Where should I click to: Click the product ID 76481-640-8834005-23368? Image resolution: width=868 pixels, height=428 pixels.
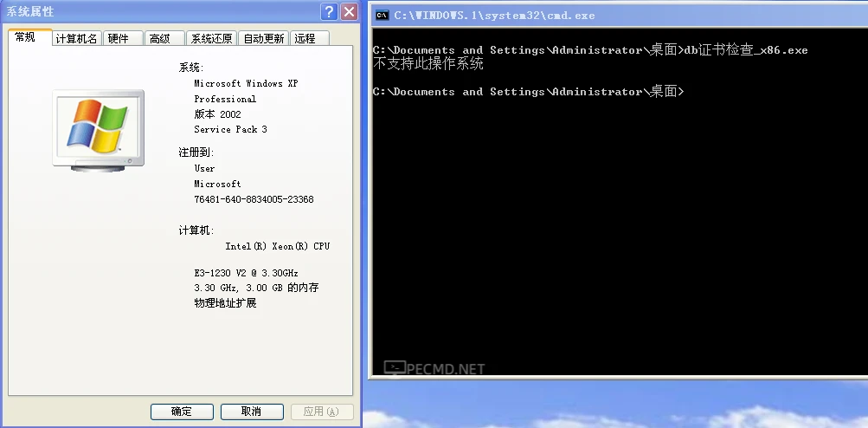(254, 199)
